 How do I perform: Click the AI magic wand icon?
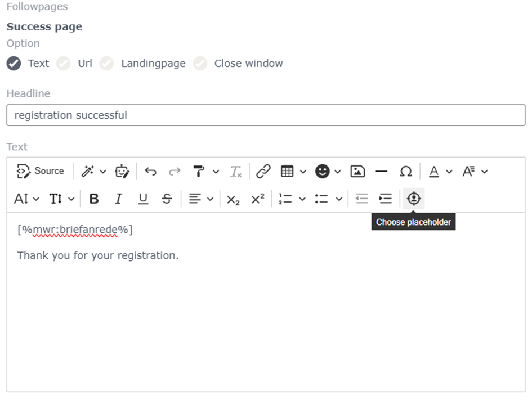[87, 171]
